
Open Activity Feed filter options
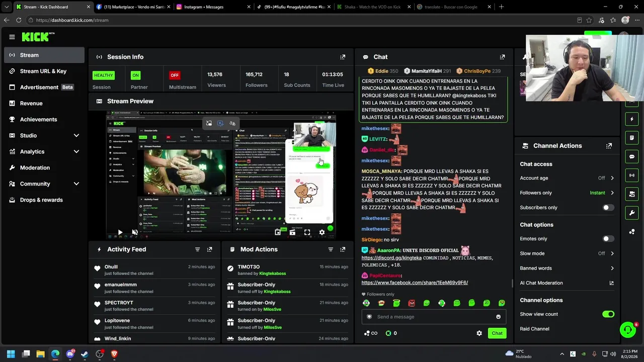coord(197,249)
